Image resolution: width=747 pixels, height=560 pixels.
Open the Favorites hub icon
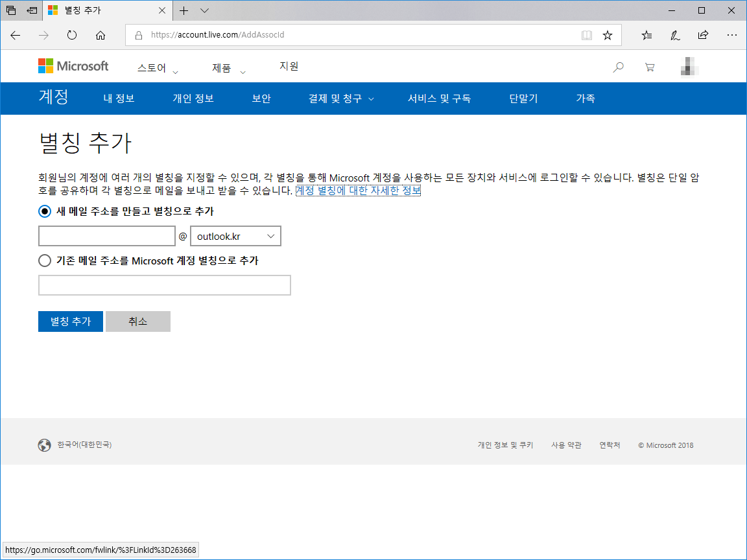tap(646, 35)
